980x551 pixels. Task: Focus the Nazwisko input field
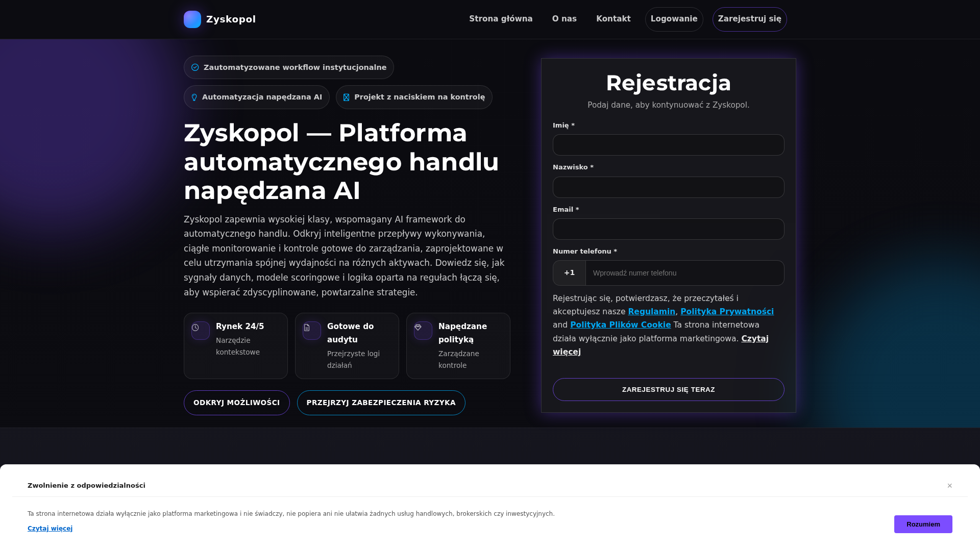(x=669, y=187)
